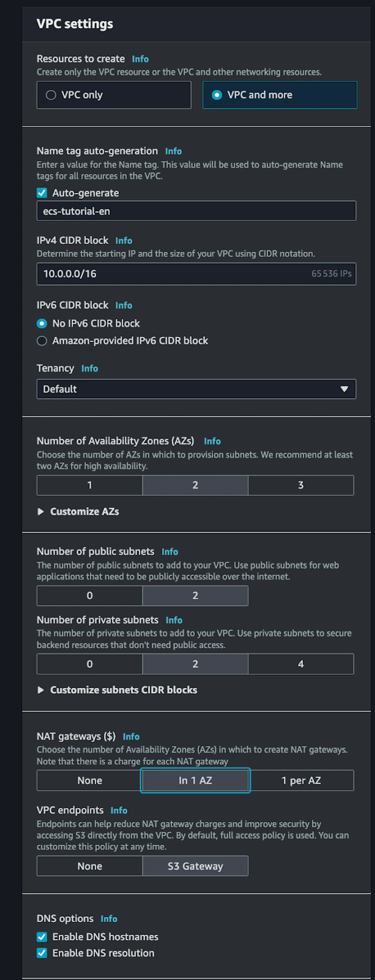Screen dimensions: 375x980
Task: Select "None" for NAT gateways
Action: (x=89, y=780)
